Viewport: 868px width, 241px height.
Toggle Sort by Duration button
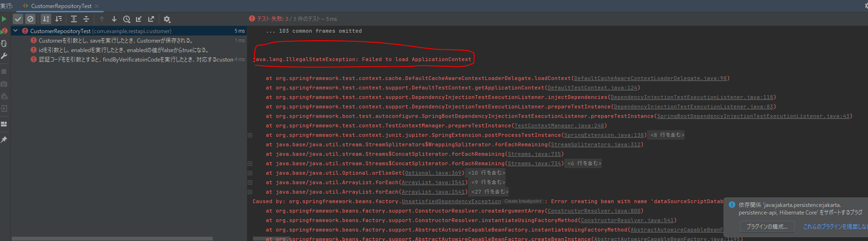pyautogui.click(x=58, y=19)
